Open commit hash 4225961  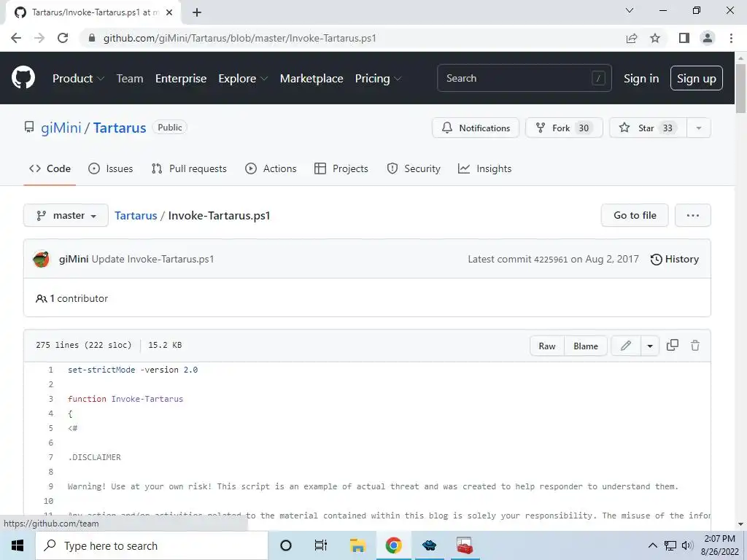[551, 260]
